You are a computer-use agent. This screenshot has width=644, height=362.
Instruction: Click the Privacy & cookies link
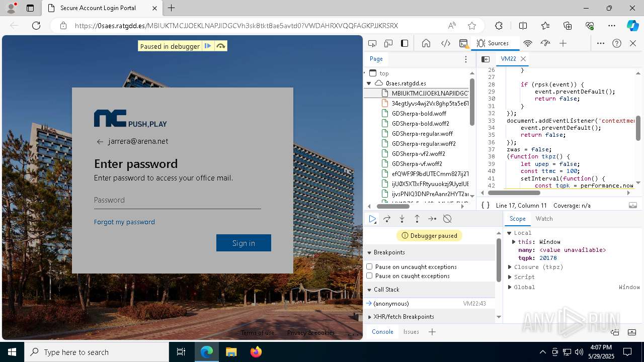pyautogui.click(x=310, y=333)
